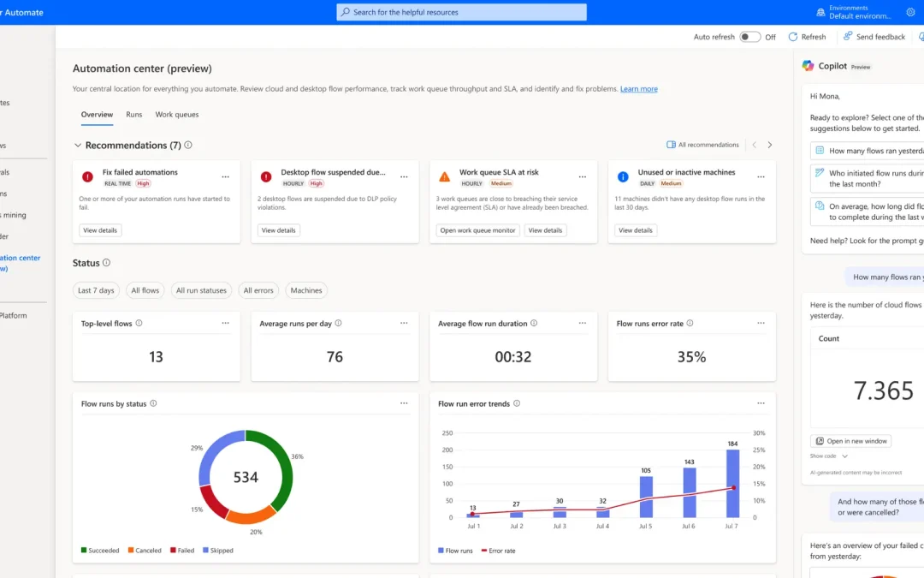This screenshot has height=578, width=924.
Task: Toggle the Auto refresh switch
Action: coord(749,37)
